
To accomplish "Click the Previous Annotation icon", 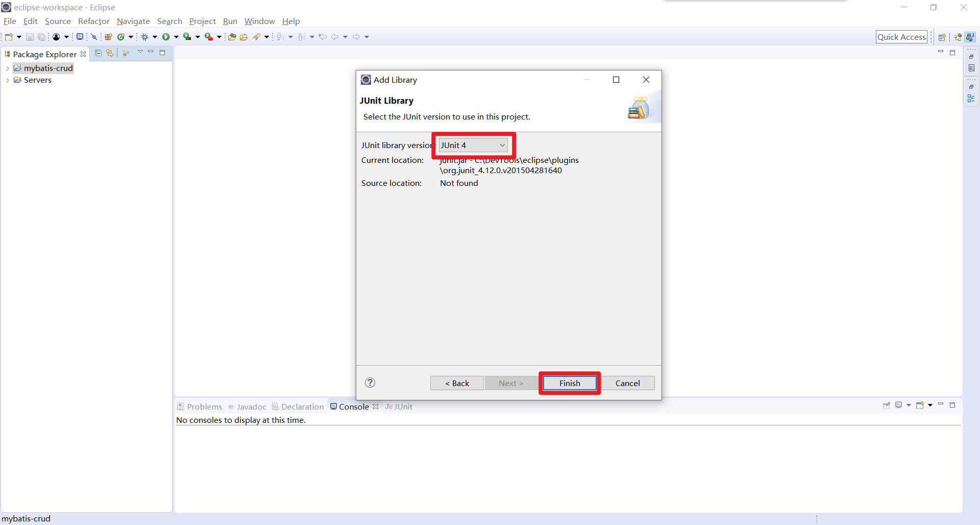I will coord(302,37).
